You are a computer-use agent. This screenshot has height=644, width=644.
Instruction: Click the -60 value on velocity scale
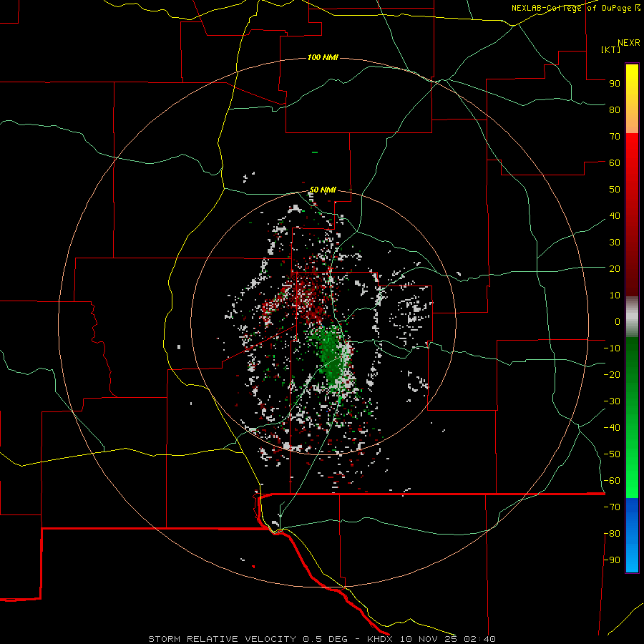612,481
